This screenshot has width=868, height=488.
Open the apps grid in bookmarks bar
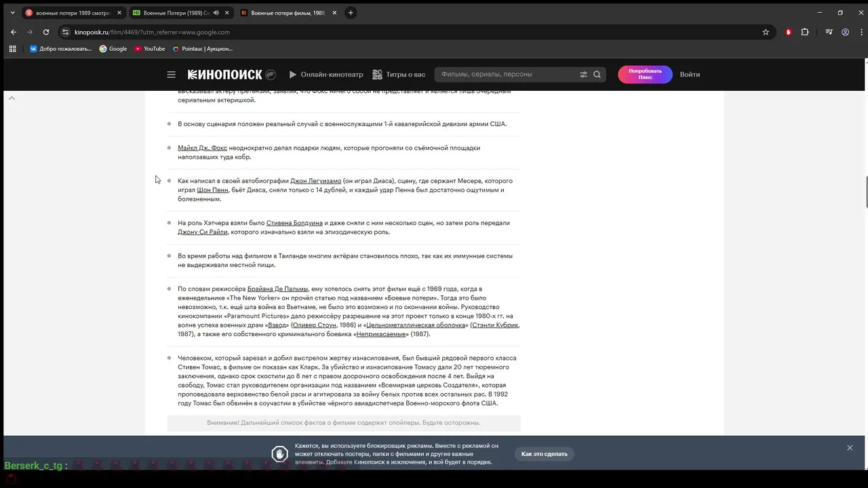click(12, 49)
